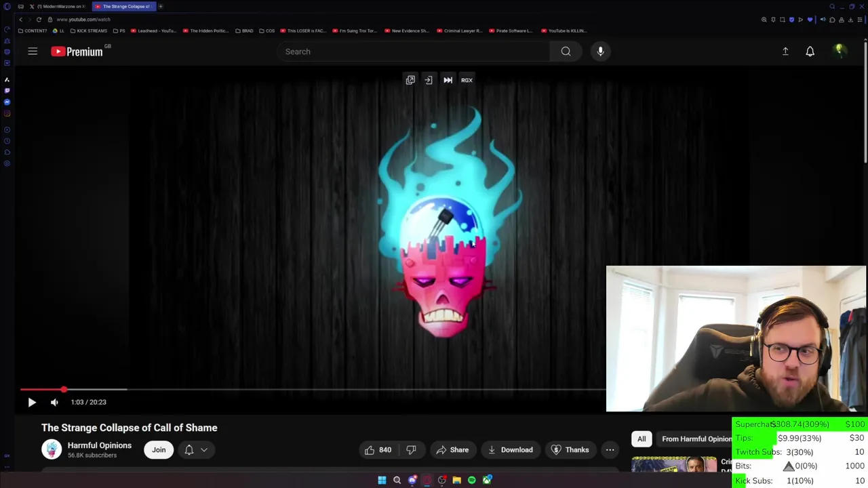Open the Windows Start menu

click(382, 480)
